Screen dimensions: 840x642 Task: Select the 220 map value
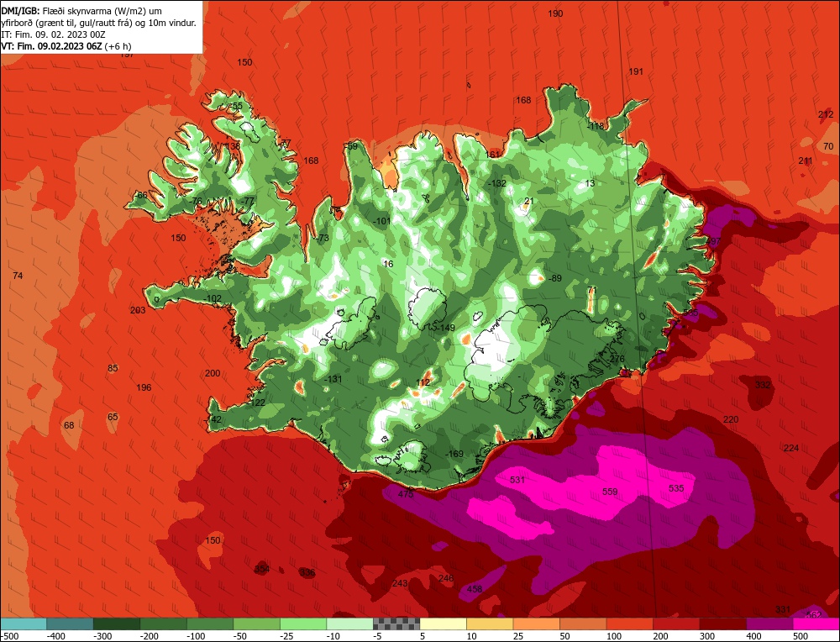pyautogui.click(x=731, y=419)
